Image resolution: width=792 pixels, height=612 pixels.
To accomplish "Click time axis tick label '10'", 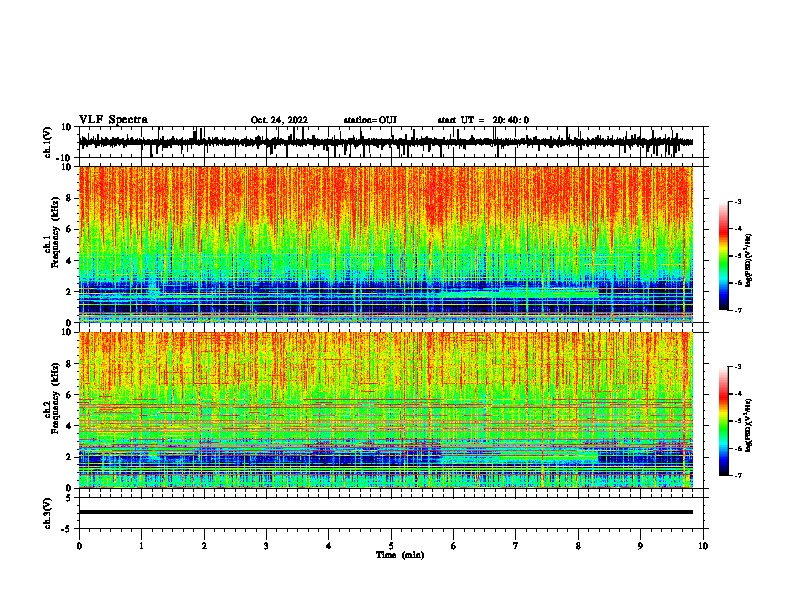I will tap(703, 546).
